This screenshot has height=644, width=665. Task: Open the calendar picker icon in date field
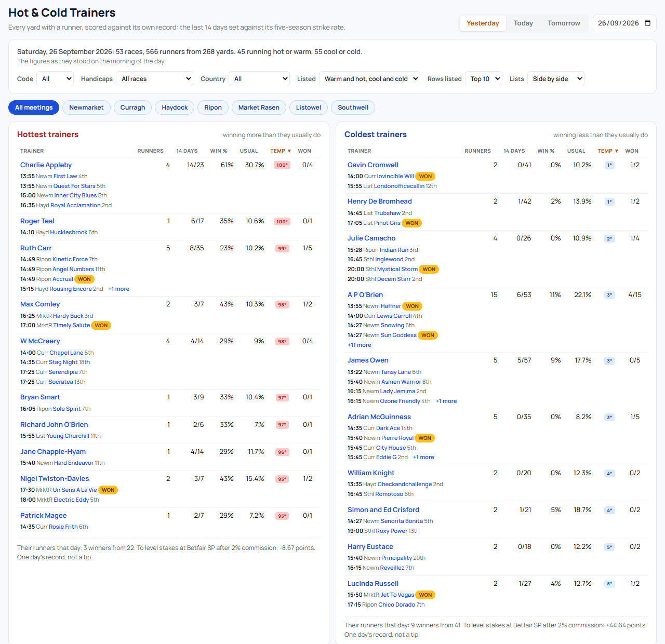[x=647, y=23]
